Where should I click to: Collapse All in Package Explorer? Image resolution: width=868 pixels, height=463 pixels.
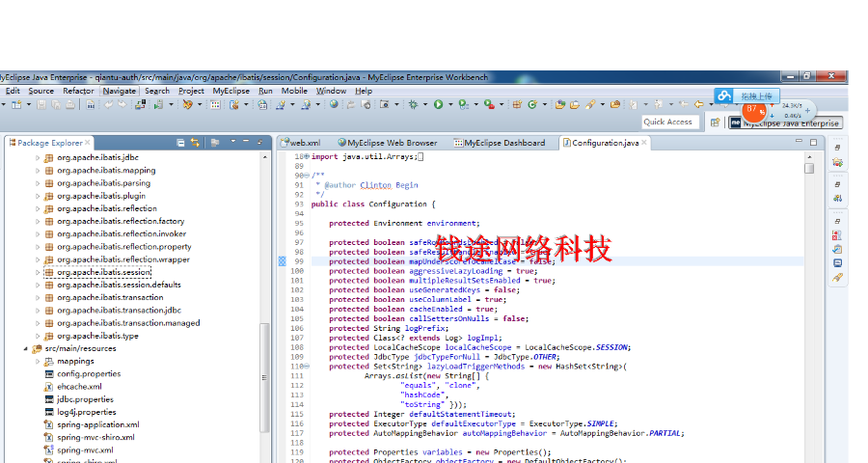click(x=180, y=143)
